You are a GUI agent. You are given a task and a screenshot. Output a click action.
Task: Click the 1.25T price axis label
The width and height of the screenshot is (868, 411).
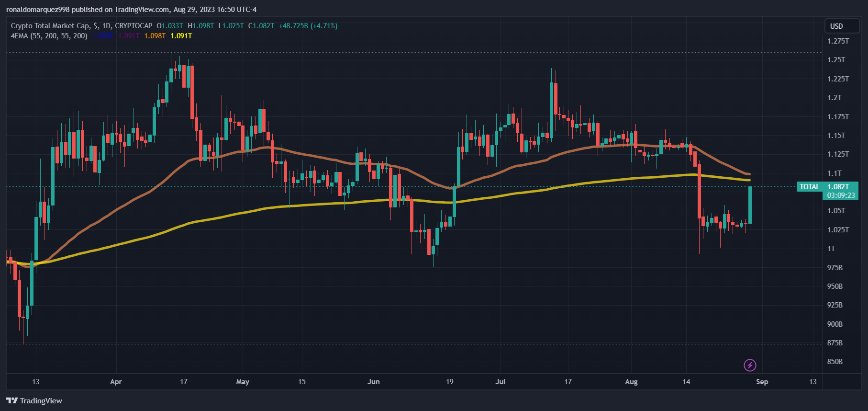[836, 60]
